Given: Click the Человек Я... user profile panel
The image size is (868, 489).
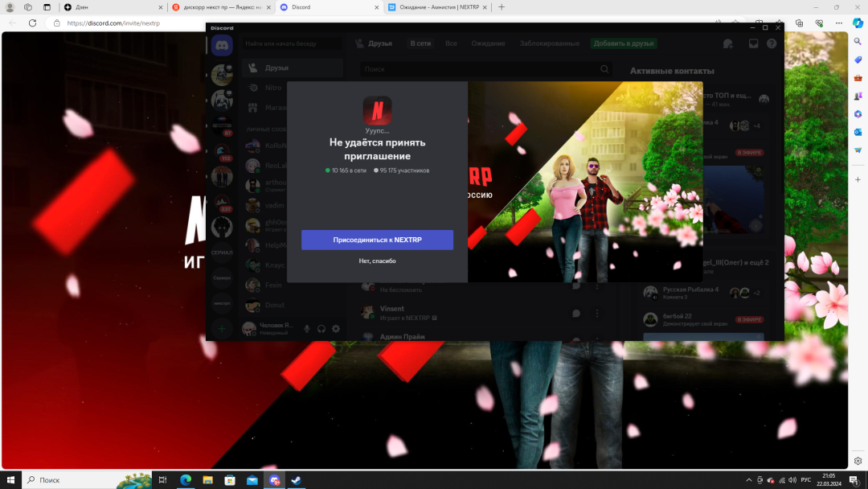Looking at the screenshot, I should tap(270, 329).
